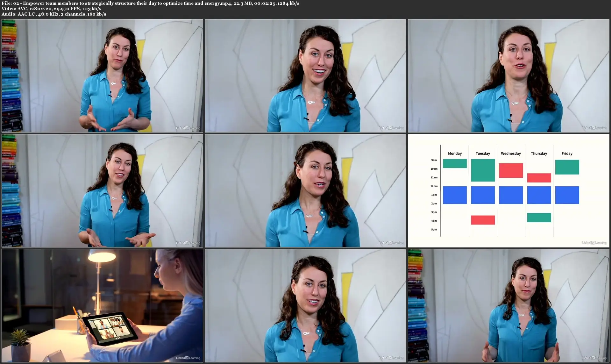Select Tuesday's large green morning block

point(483,170)
